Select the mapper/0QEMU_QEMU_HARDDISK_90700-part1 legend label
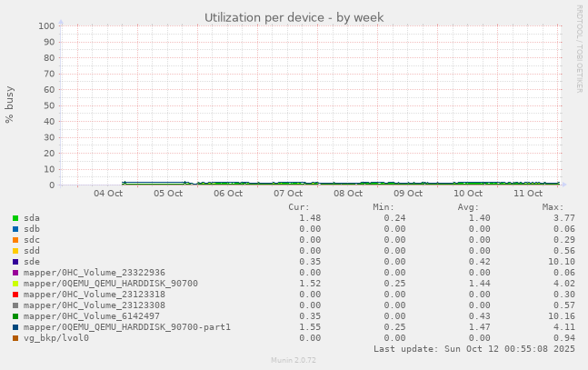588x370 pixels. coord(127,327)
